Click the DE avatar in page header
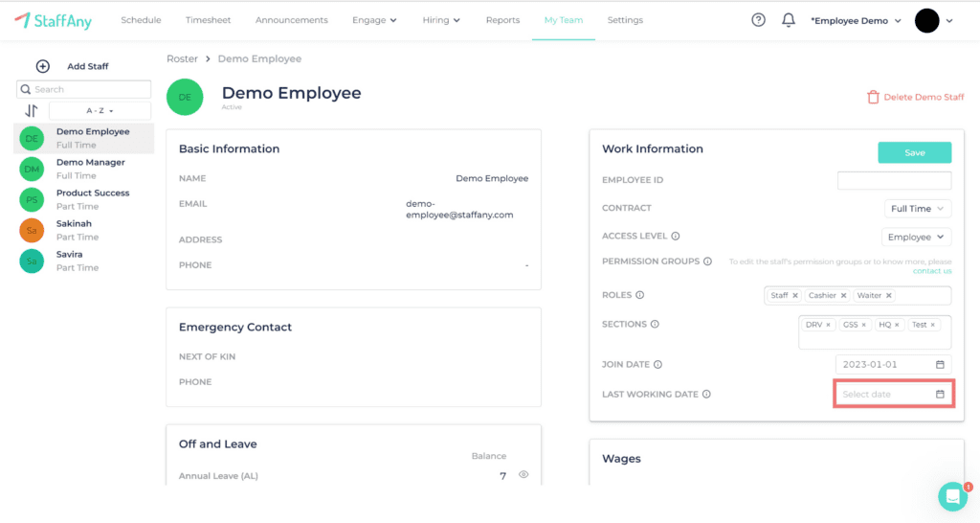980x523 pixels. coord(185,97)
